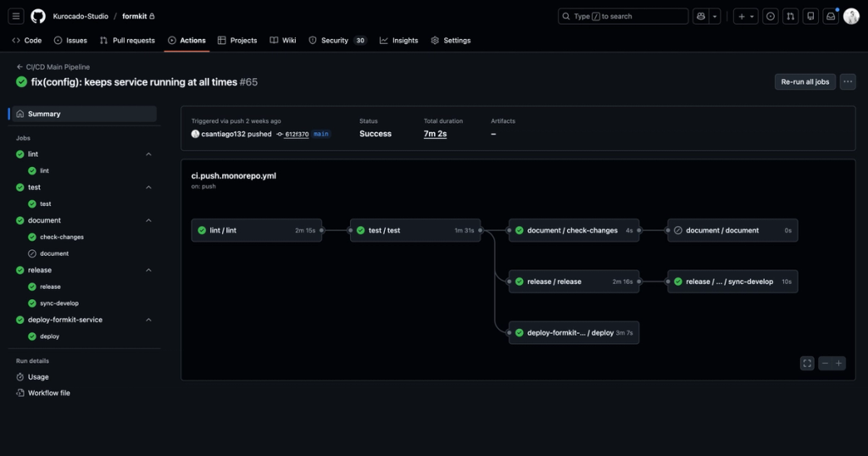868x456 pixels.
Task: Open the lint / lint graph node
Action: pyautogui.click(x=257, y=231)
